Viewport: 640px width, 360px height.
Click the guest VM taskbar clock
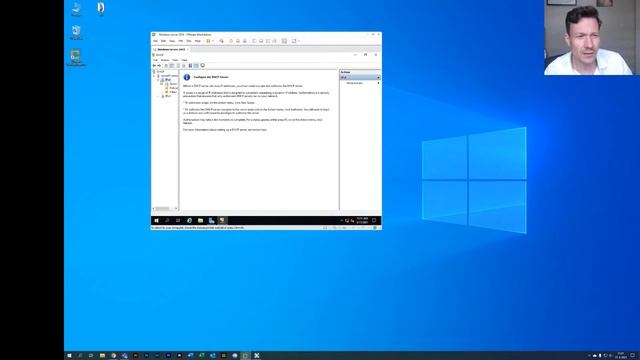[362, 220]
